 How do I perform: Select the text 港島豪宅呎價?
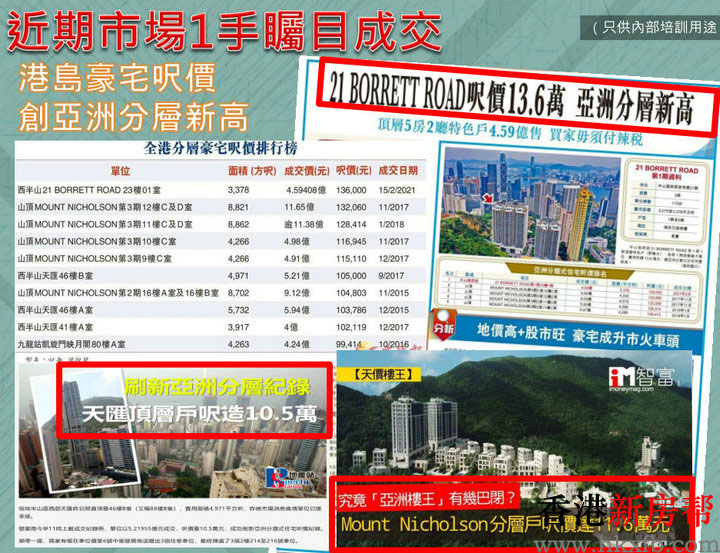point(117,79)
